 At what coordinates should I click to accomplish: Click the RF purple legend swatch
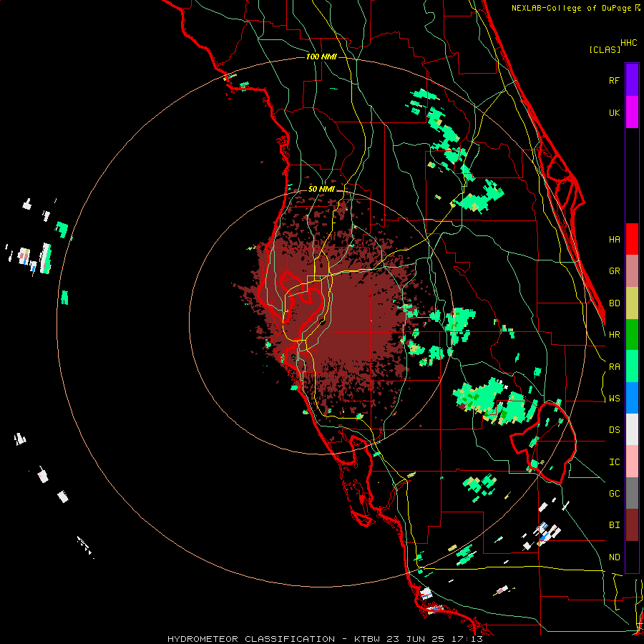632,80
